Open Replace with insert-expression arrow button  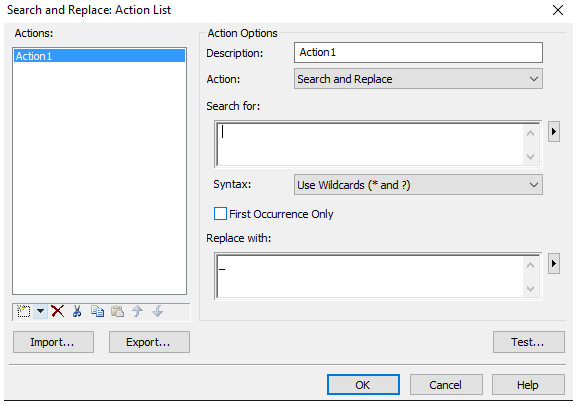554,263
